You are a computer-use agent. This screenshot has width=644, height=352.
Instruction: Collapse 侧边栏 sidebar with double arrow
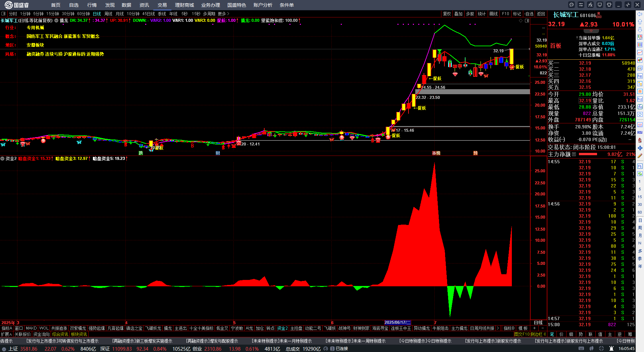pos(538,334)
